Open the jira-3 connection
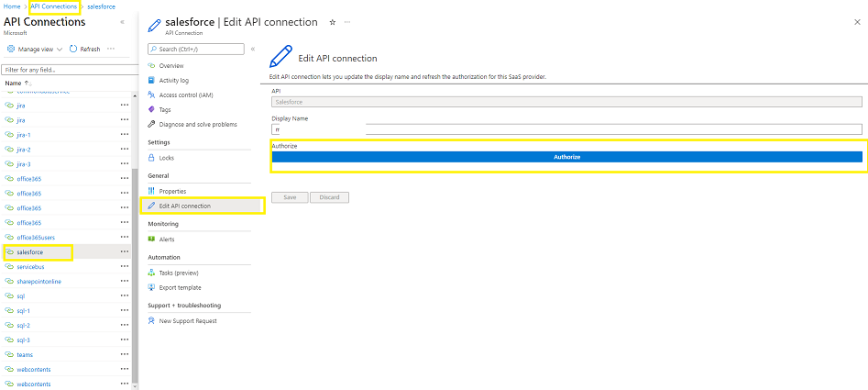 (24, 164)
